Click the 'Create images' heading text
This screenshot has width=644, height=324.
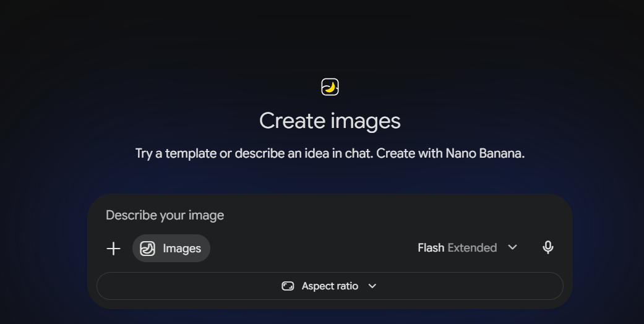coord(330,121)
